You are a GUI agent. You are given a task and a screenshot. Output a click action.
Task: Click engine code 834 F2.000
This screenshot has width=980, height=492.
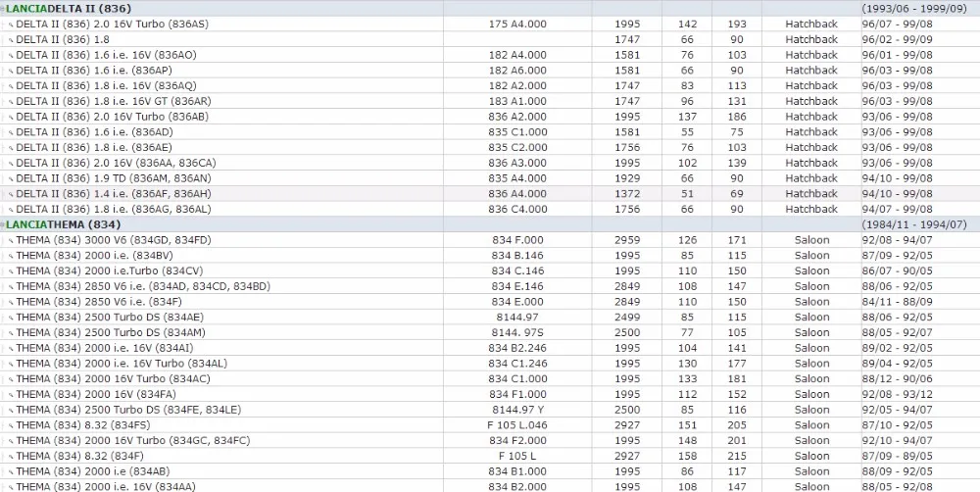[517, 441]
